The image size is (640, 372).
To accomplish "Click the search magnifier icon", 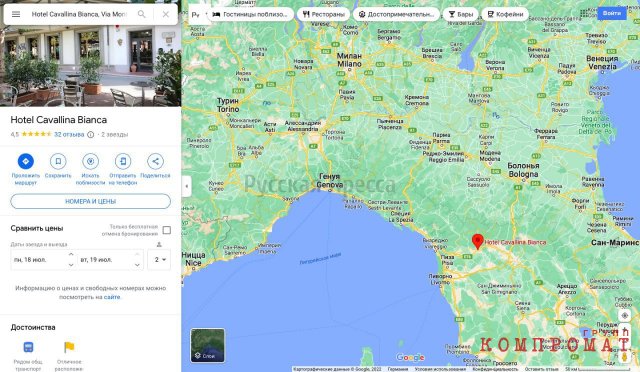I will 141,14.
